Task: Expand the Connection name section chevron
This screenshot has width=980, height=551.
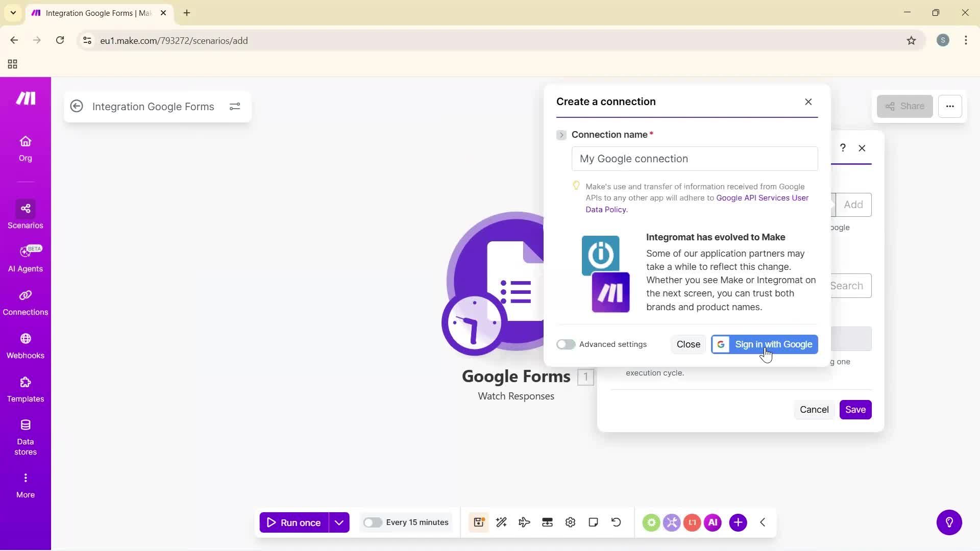Action: 561,135
